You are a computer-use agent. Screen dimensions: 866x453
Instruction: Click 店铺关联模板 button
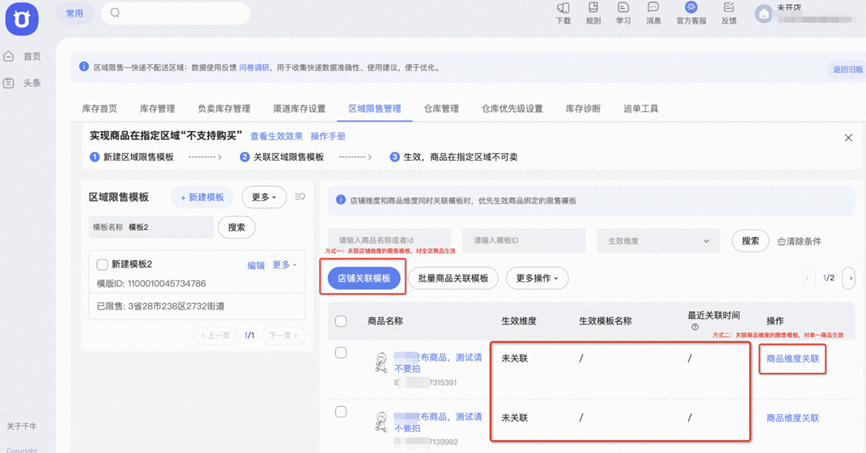[364, 278]
